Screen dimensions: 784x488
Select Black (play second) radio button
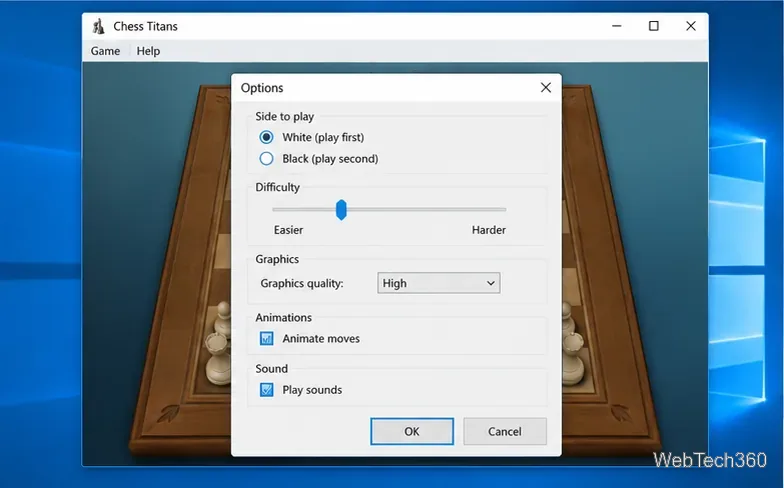[266, 158]
